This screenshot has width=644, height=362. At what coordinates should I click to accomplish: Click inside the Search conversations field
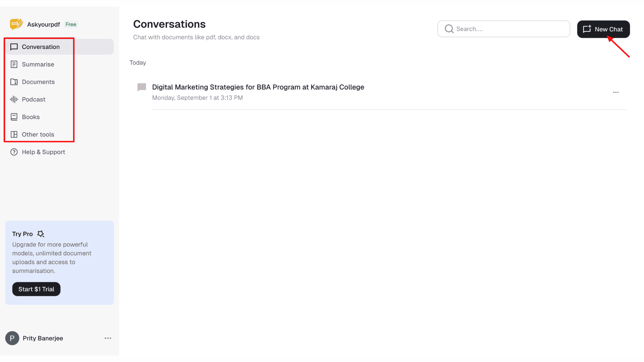point(510,29)
